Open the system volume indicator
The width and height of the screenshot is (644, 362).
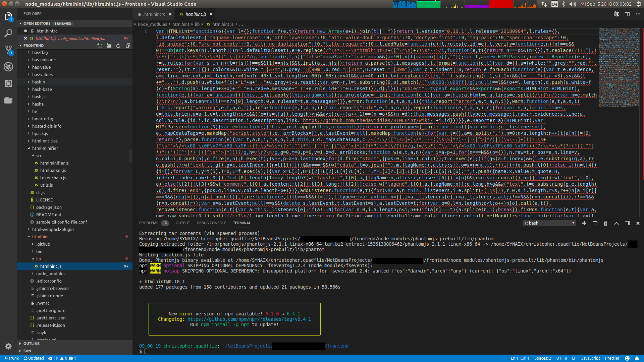pyautogui.click(x=573, y=4)
